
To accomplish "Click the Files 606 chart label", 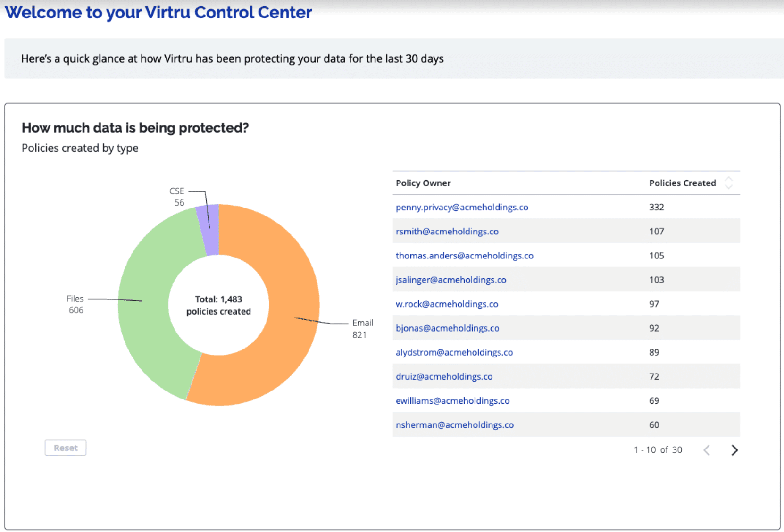I will [75, 304].
